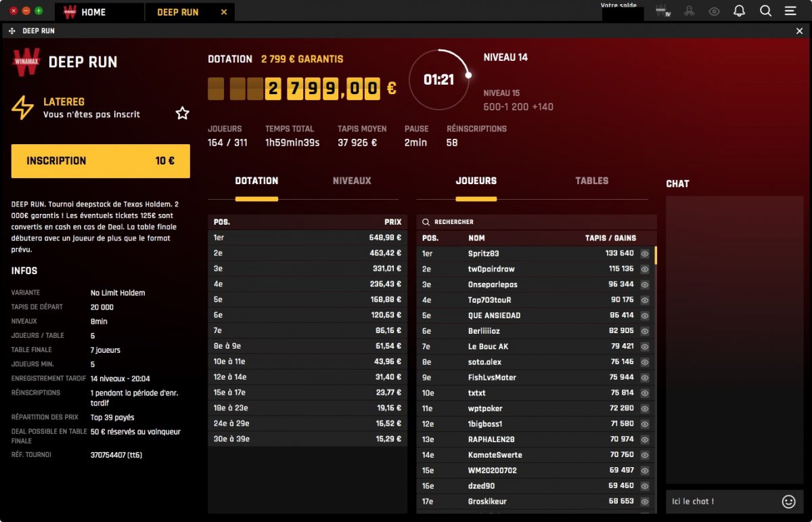This screenshot has width=812, height=522.
Task: Click the 18e à 23e prize row
Action: (x=308, y=408)
